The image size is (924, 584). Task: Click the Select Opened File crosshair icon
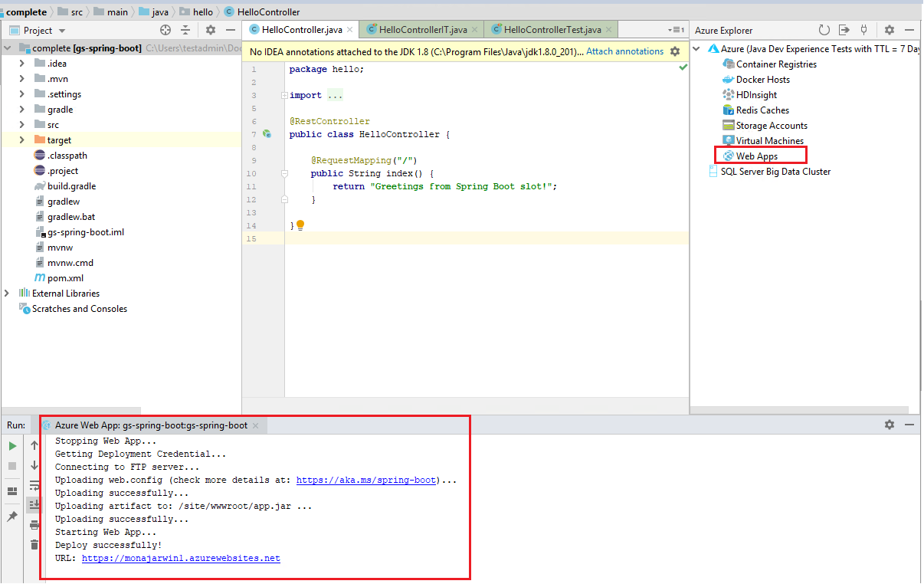coord(165,28)
